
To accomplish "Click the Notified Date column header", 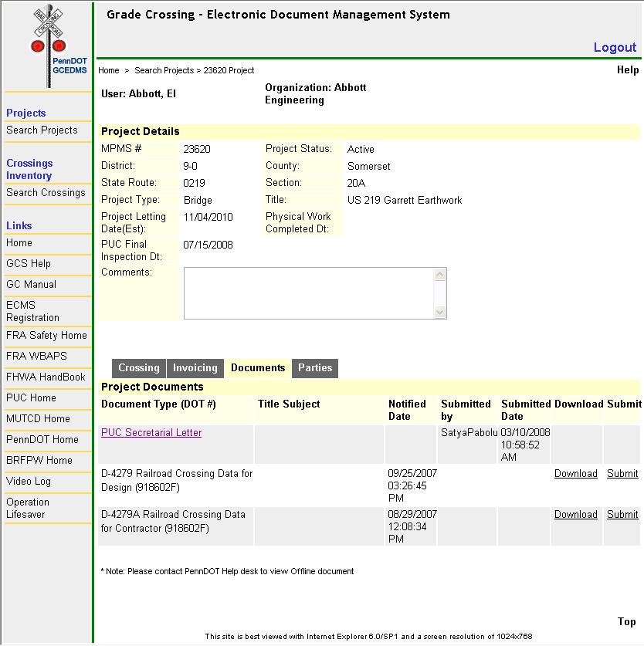I will 407,411.
